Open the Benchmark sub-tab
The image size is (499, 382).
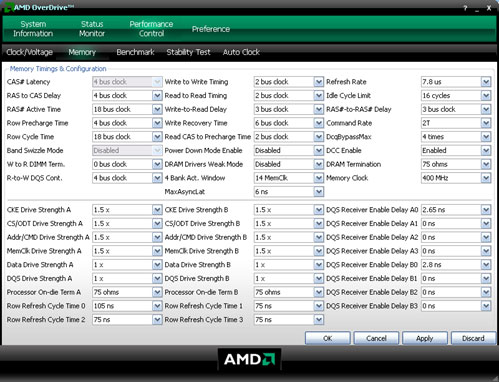click(135, 52)
